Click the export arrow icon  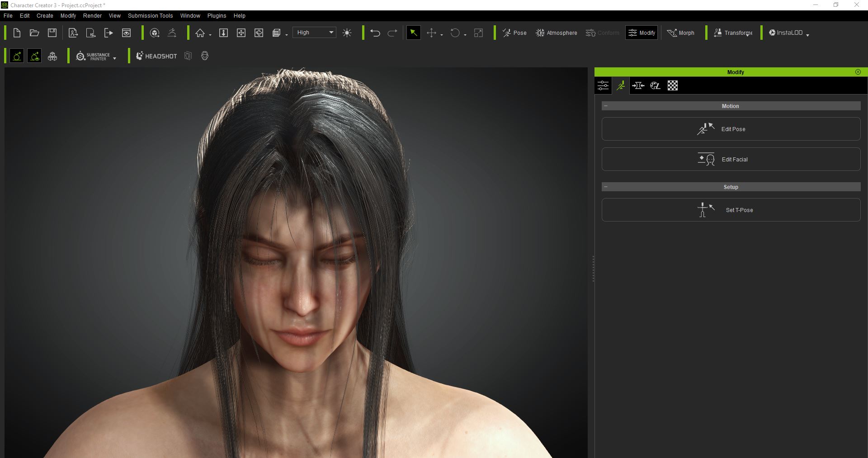click(x=108, y=33)
